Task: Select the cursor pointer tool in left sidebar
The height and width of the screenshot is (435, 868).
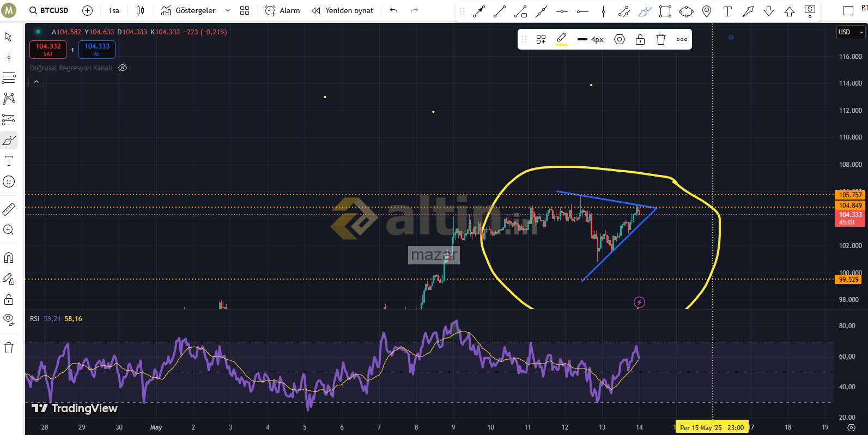Action: [x=9, y=37]
